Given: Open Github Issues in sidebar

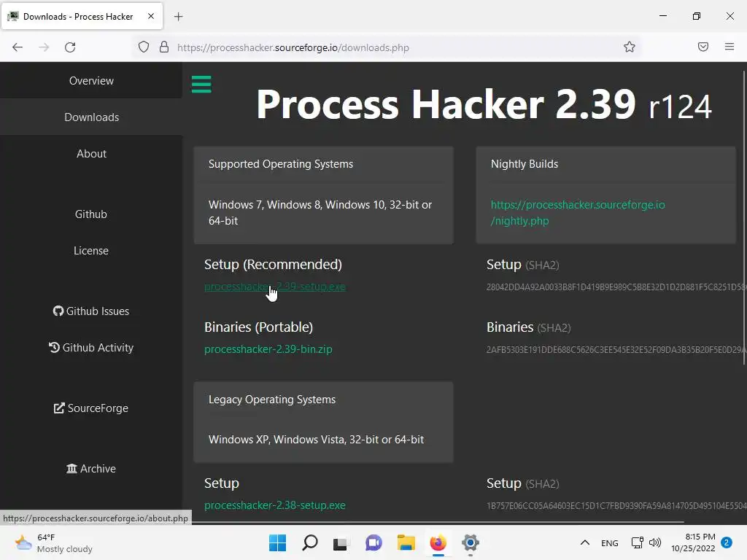Looking at the screenshot, I should point(91,311).
